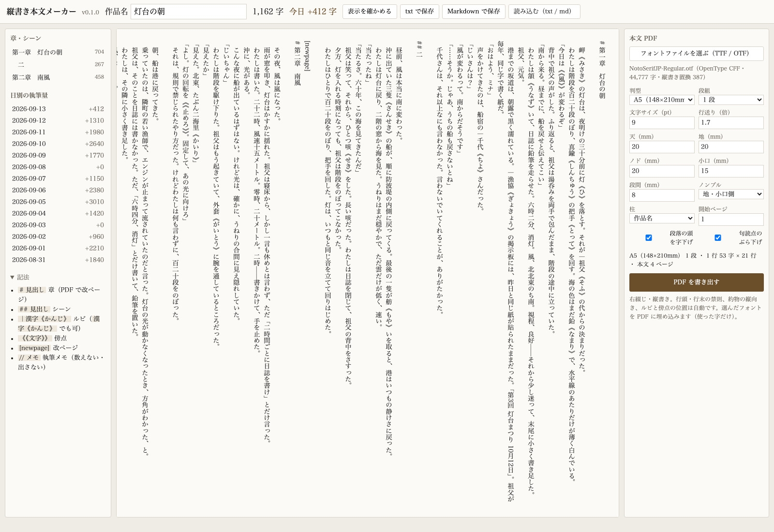Open the ノンブル position dropdown
The width and height of the screenshot is (774, 532).
[731, 194]
